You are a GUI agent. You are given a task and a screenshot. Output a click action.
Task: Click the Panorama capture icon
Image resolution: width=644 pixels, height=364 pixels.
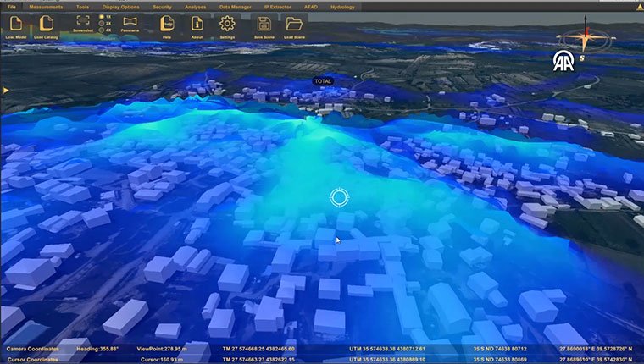click(x=130, y=21)
